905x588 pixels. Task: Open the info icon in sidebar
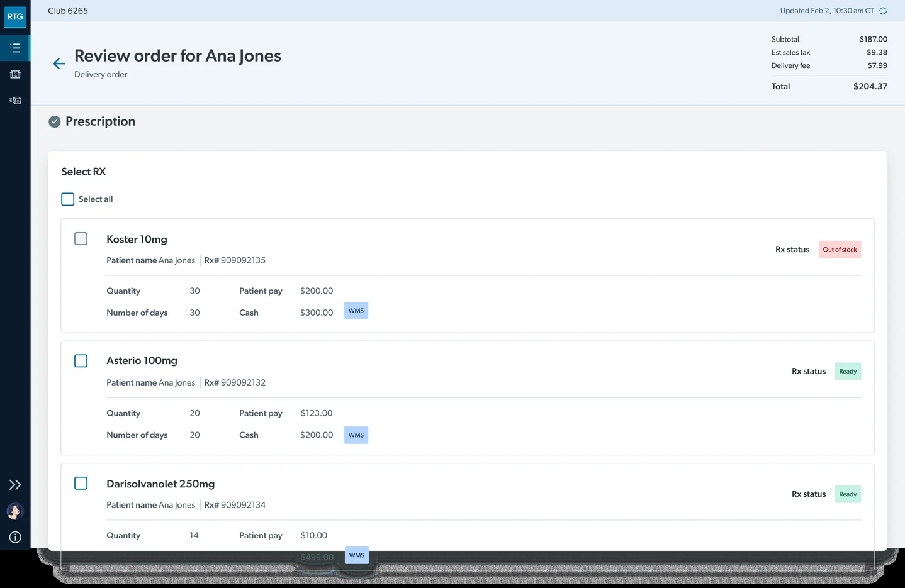tap(15, 537)
